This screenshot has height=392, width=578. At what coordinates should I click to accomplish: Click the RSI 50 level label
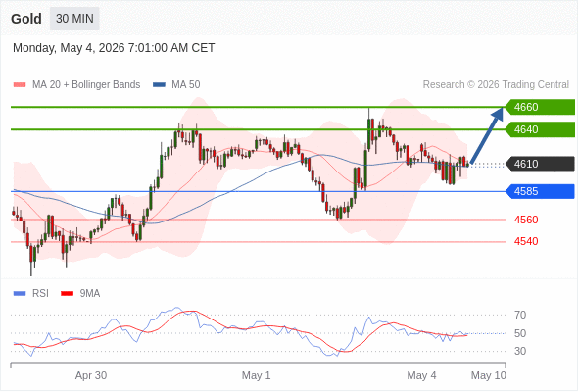point(520,333)
